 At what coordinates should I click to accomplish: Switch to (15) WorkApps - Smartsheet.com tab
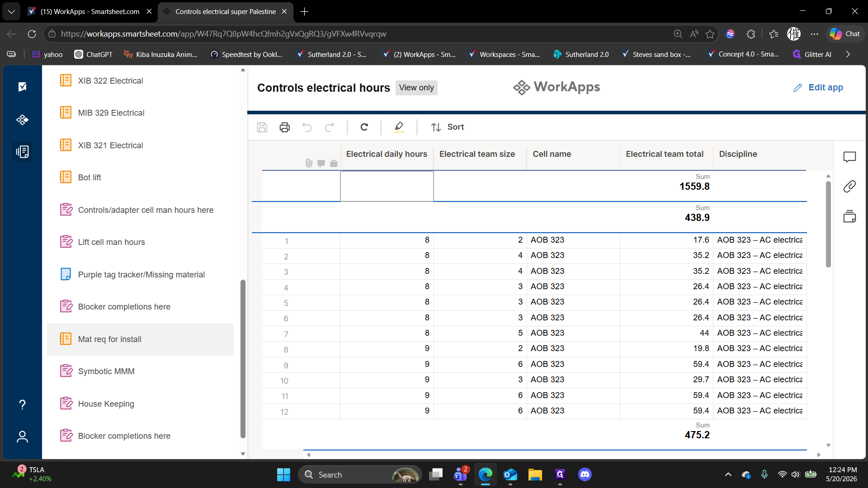click(x=90, y=11)
